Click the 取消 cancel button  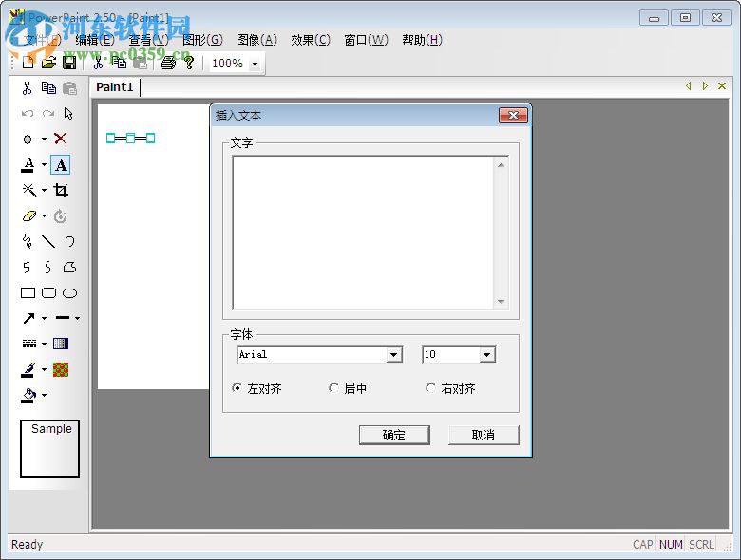pyautogui.click(x=484, y=435)
